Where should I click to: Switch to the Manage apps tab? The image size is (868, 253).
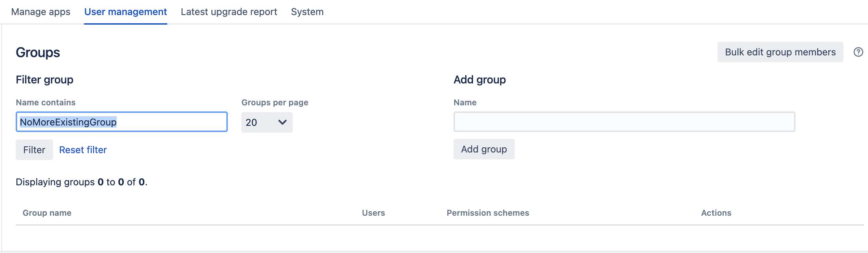[x=41, y=12]
